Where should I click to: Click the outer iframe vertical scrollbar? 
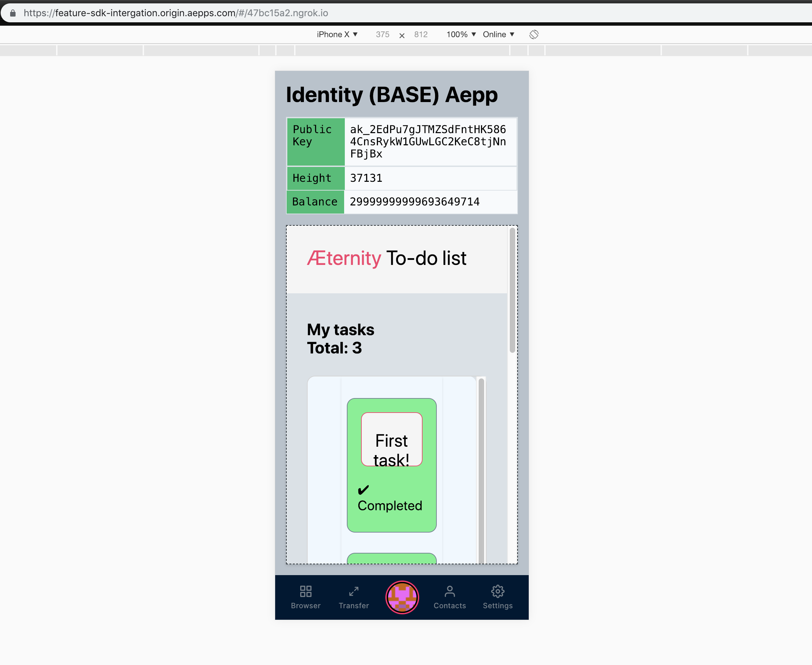[x=512, y=290]
